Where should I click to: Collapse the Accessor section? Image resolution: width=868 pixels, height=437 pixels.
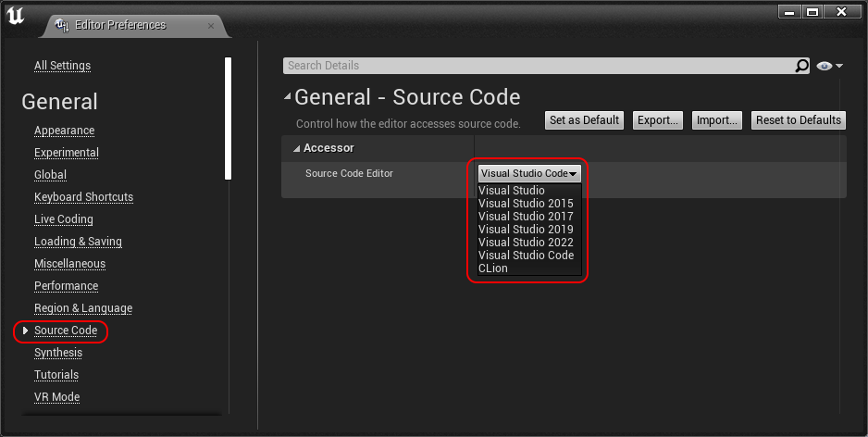297,148
